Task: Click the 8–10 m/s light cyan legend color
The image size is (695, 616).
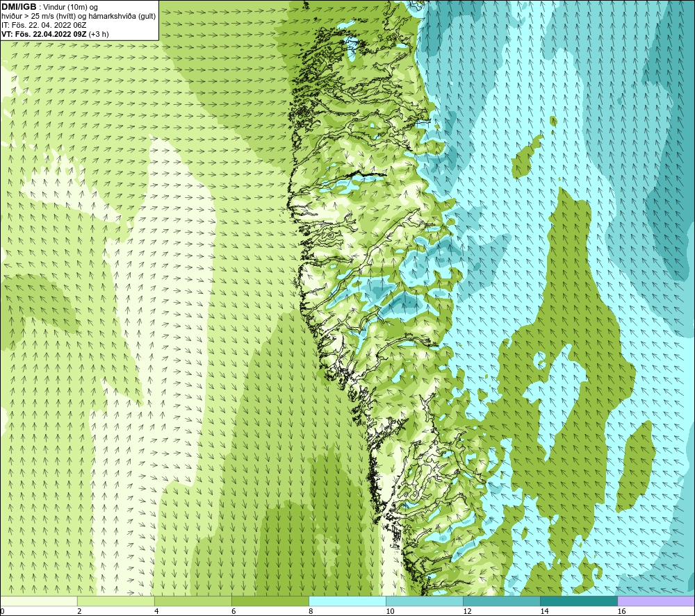Action: coord(347,601)
